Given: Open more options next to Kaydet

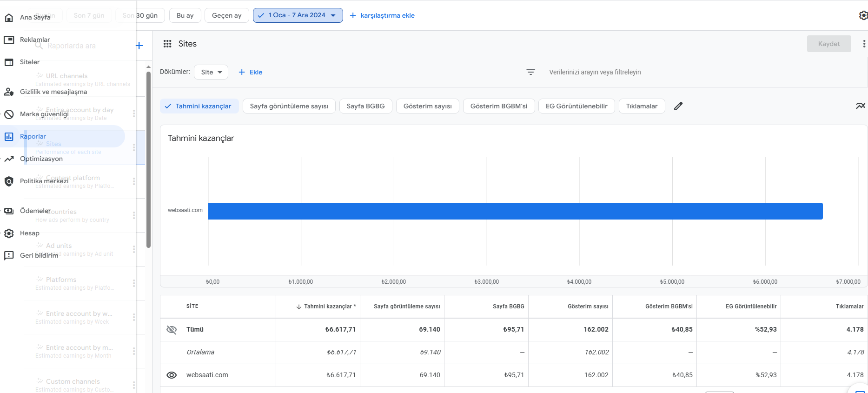Looking at the screenshot, I should (x=864, y=44).
